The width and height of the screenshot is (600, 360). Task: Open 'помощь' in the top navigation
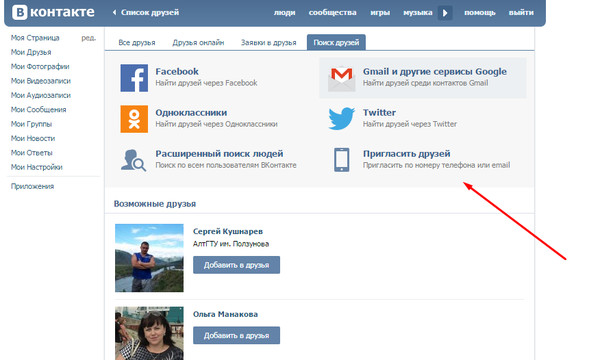(x=479, y=13)
